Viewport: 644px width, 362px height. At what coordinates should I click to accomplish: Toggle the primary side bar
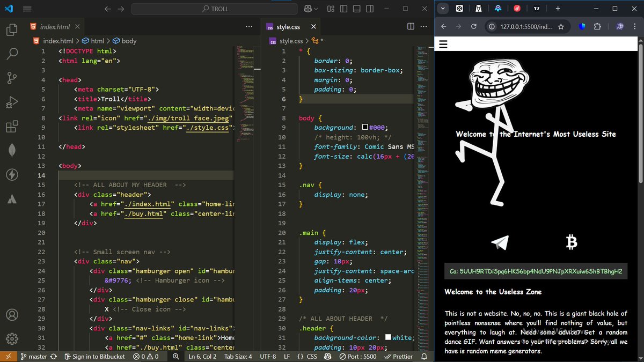click(344, 9)
